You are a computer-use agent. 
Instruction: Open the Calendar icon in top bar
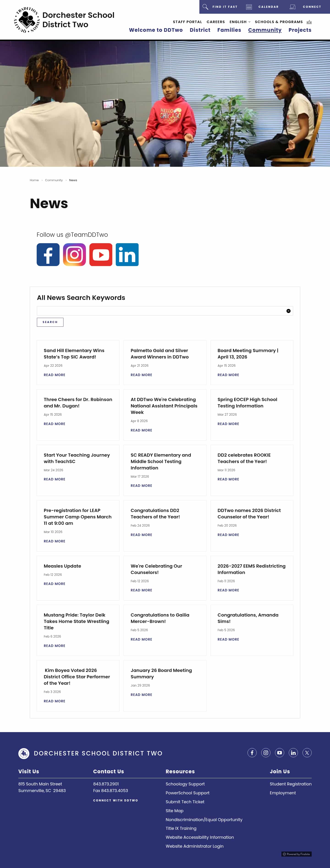[x=249, y=7]
